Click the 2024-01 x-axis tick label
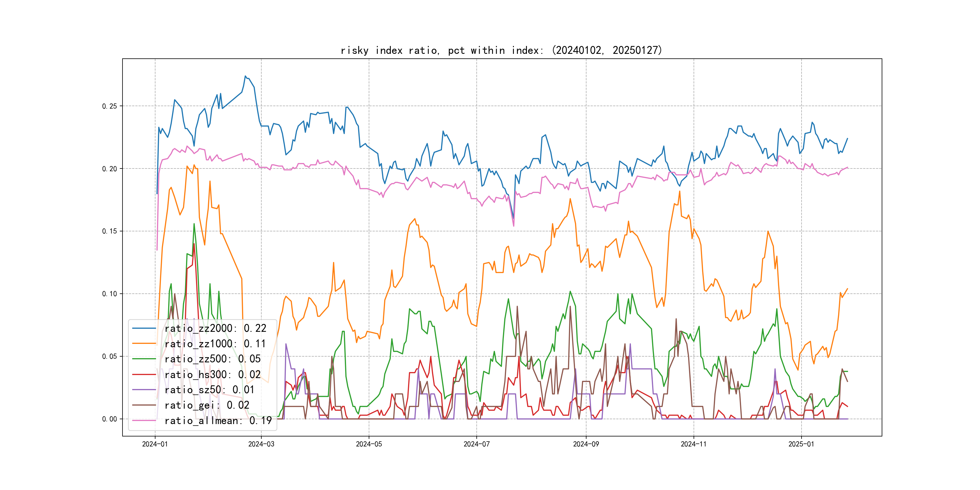 155,444
